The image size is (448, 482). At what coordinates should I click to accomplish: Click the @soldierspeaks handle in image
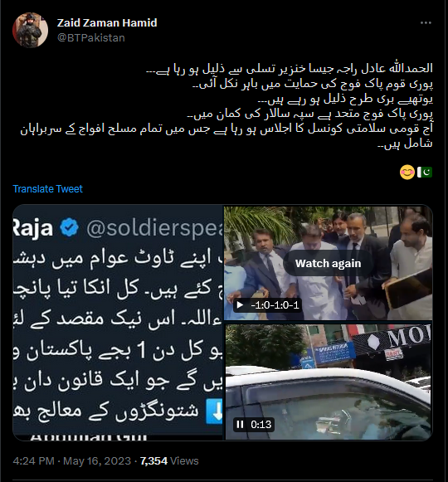(x=154, y=228)
